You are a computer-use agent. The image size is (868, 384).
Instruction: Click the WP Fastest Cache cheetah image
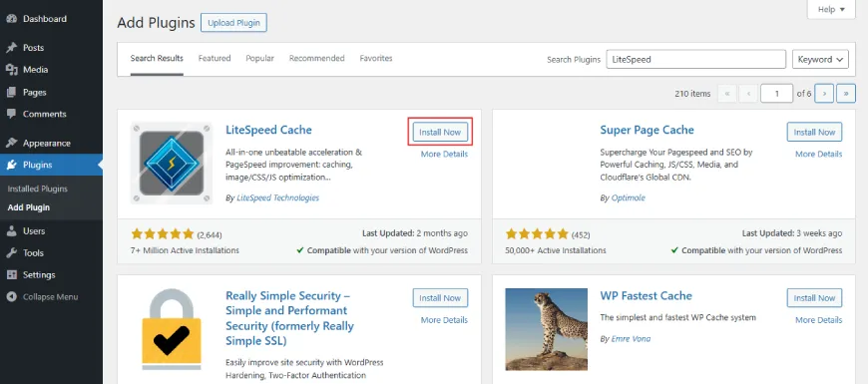[547, 329]
